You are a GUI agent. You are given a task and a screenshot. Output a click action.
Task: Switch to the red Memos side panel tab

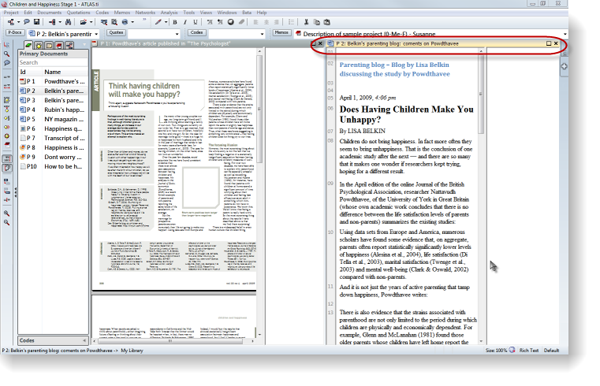click(59, 46)
